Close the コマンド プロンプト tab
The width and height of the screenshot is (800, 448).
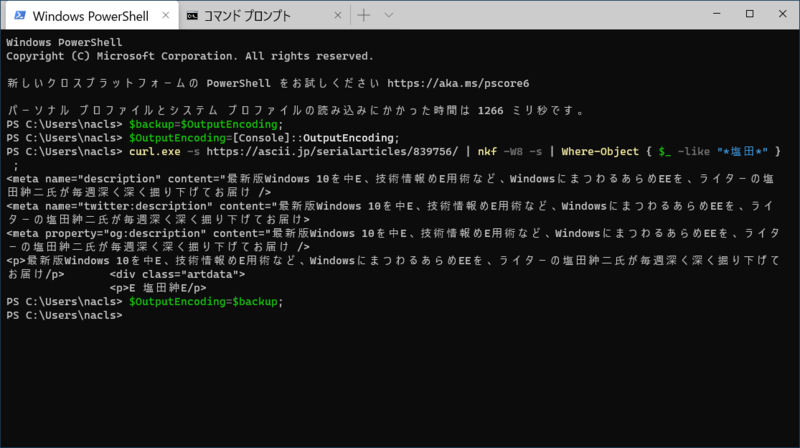click(x=337, y=16)
